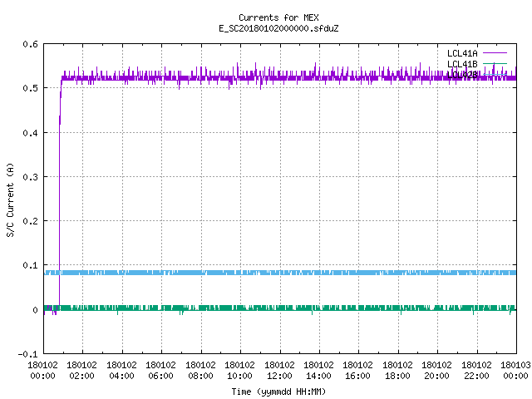Click the 180102 14:00 x-axis tick label
This screenshot has width=532, height=399.
click(319, 371)
